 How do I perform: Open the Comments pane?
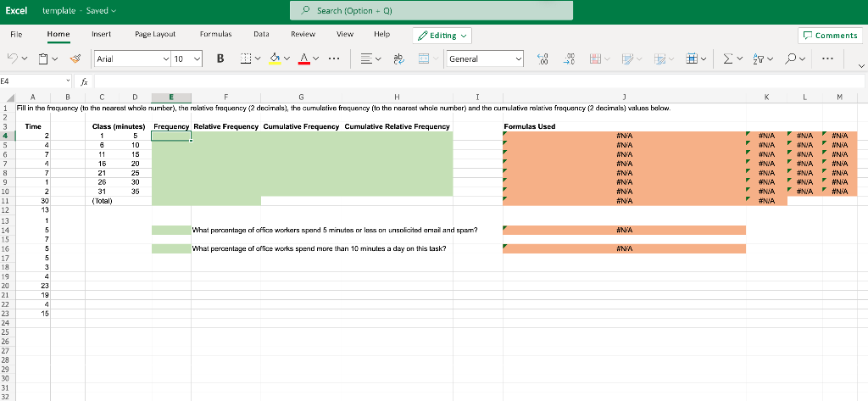point(830,36)
